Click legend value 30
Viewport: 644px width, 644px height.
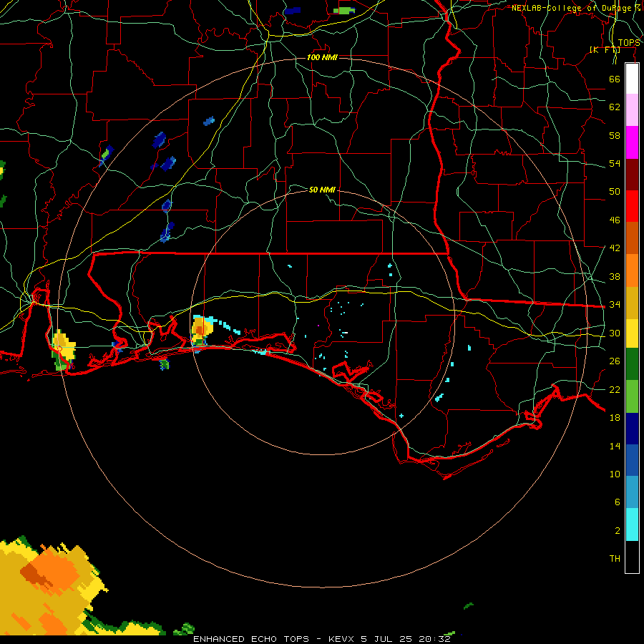pos(615,333)
